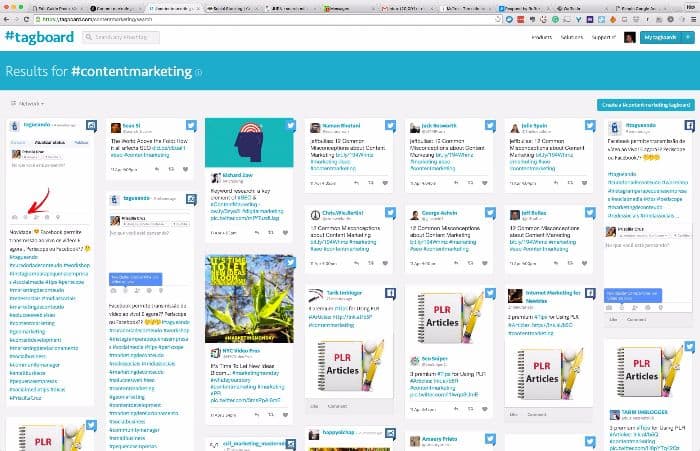The height and width of the screenshot is (451, 700).
Task: Open My tagboards
Action: tap(660, 37)
